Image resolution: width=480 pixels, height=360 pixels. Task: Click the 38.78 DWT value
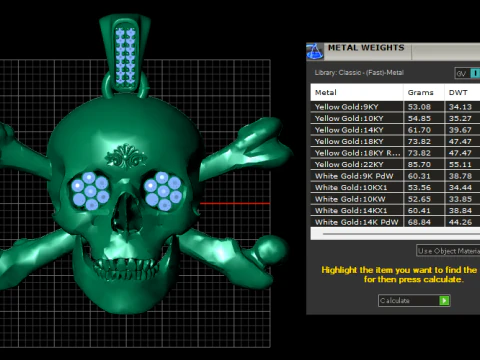point(460,176)
